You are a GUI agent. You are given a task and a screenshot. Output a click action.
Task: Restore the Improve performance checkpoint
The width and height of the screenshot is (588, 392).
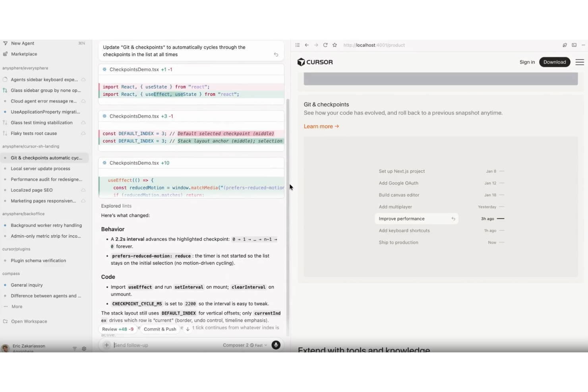(x=453, y=219)
